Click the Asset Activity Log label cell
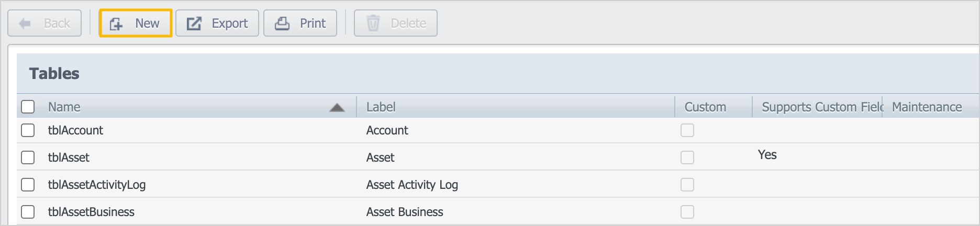 point(412,185)
